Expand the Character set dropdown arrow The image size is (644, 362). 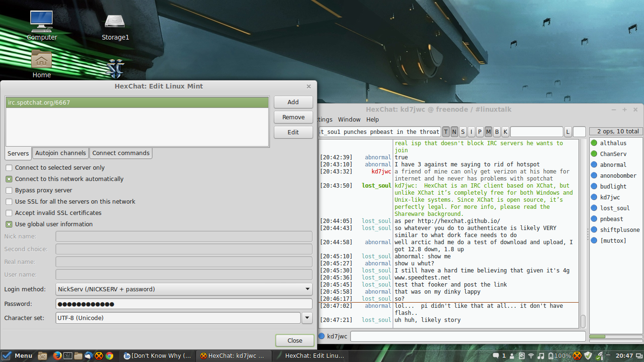(x=307, y=318)
